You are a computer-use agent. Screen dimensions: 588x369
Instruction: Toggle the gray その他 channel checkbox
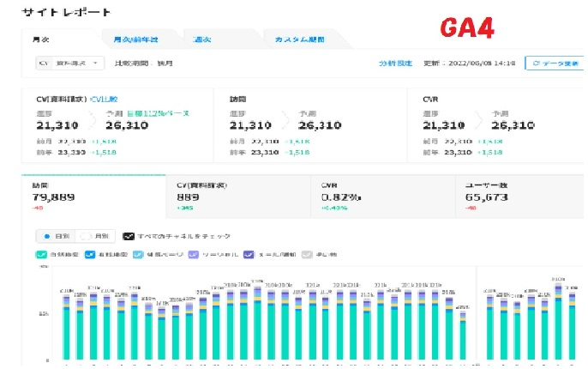click(x=307, y=255)
